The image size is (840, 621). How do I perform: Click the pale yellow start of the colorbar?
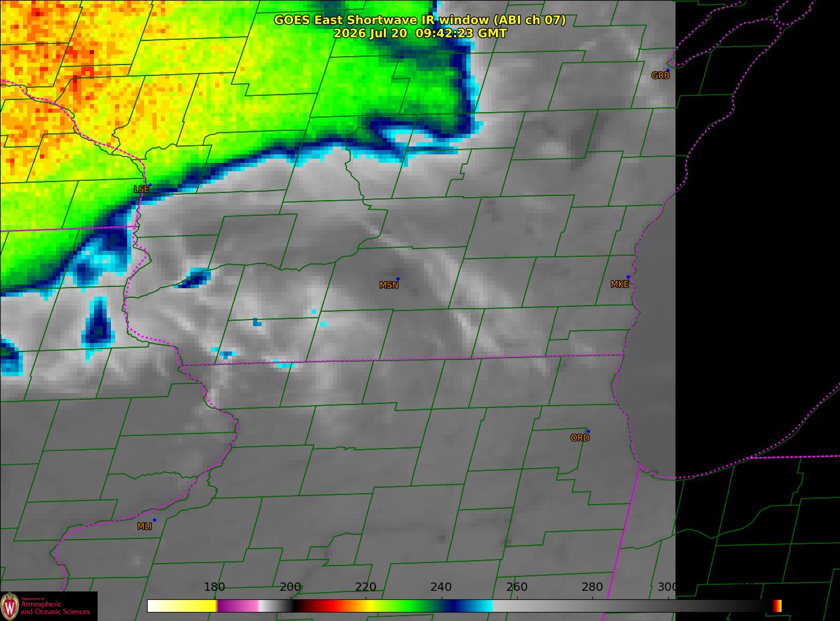click(181, 606)
